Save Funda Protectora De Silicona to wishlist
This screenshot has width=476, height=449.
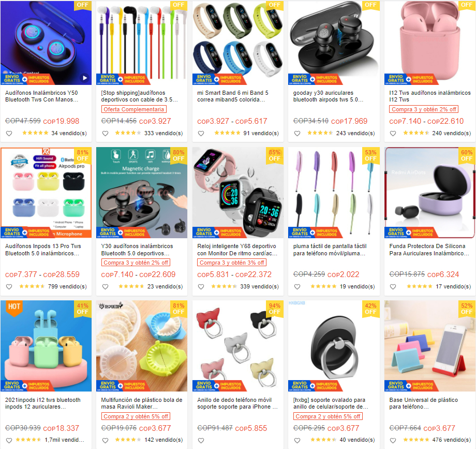(393, 286)
